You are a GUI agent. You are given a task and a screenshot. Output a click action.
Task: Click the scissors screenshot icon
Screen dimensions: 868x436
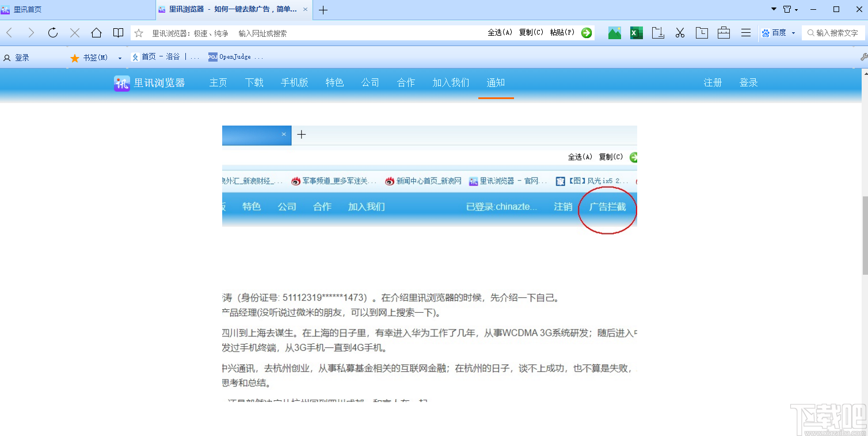(x=680, y=33)
